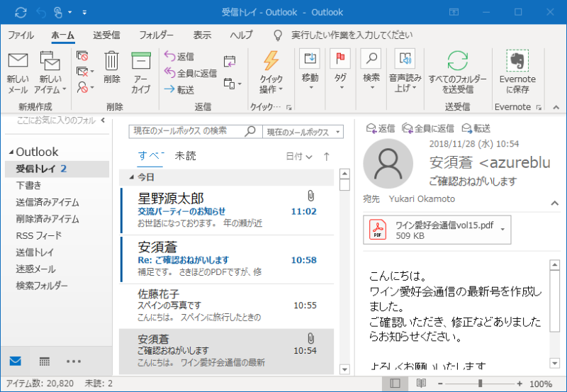Screen dimensions: 567x392
Task: Open the View (表示) ribbon tab
Action: [202, 35]
